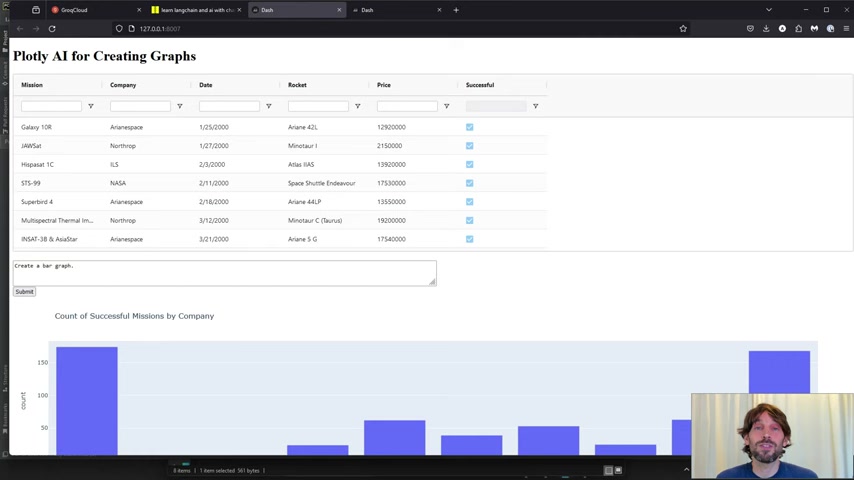Viewport: 854px width, 480px height.
Task: Sort by the Mission column header
Action: [x=32, y=85]
